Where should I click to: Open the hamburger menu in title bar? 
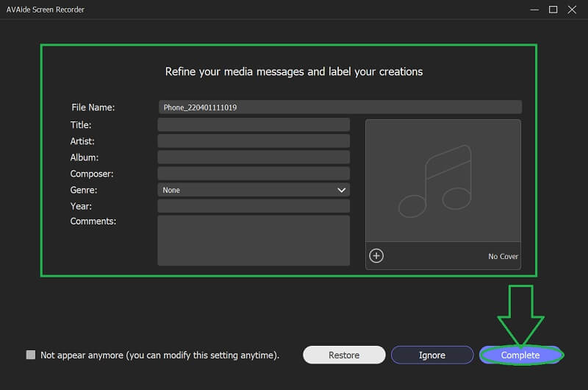[x=514, y=10]
